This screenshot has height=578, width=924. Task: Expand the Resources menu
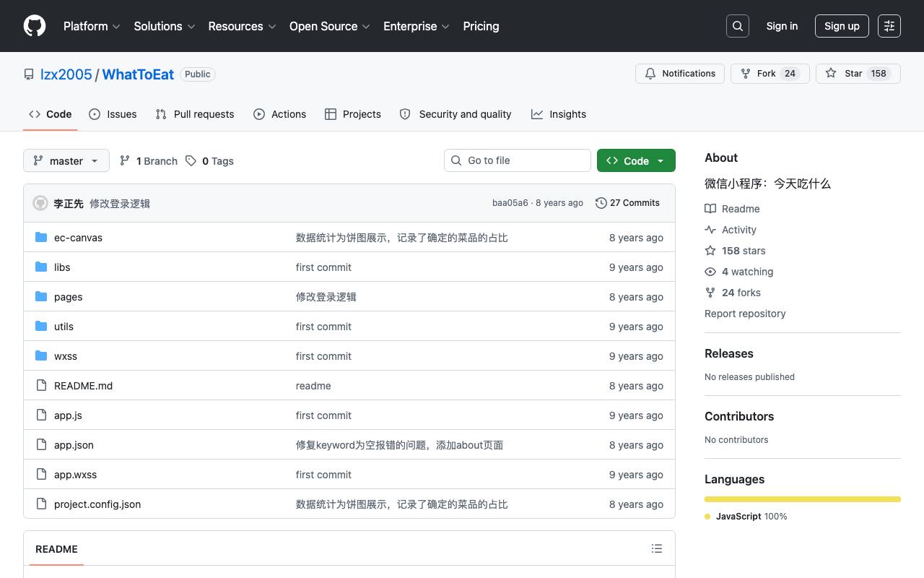pos(243,26)
